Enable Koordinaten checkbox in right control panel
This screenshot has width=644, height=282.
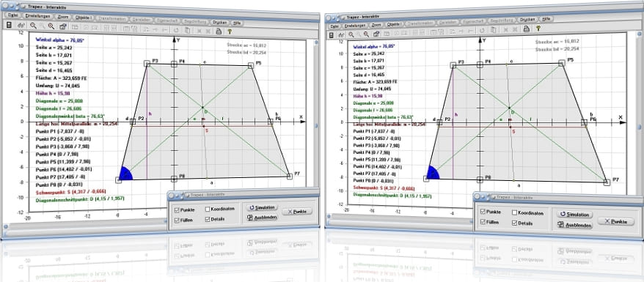click(515, 212)
